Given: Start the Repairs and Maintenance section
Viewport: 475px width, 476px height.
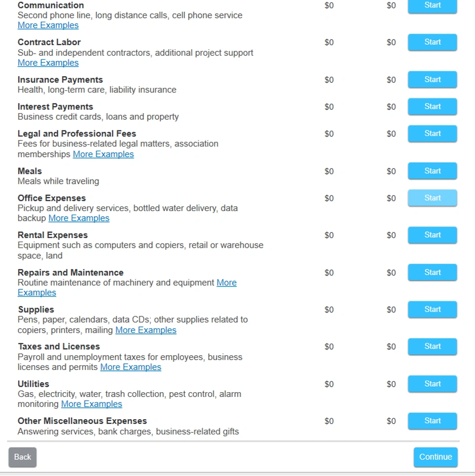Looking at the screenshot, I should (x=432, y=273).
